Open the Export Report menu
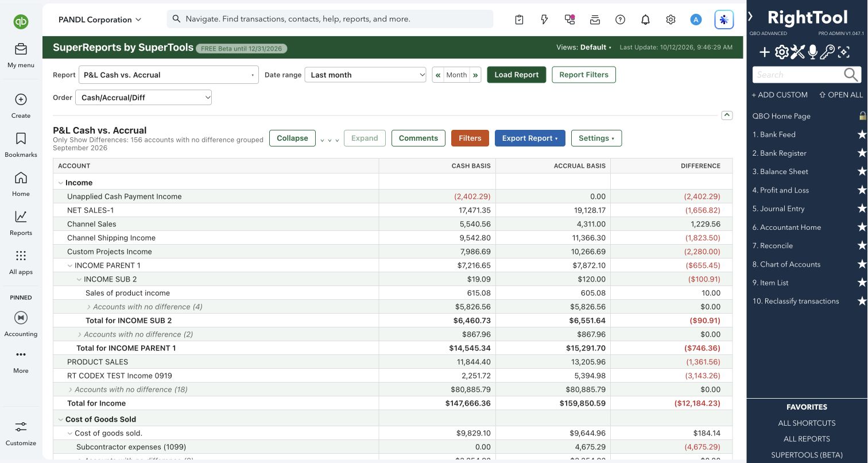Screen dimensions: 868x463 pos(530,138)
